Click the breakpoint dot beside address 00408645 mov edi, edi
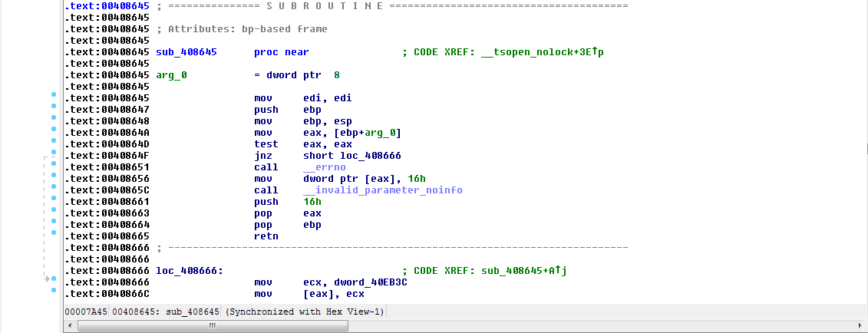Screen dimensions: 868x333 (54, 94)
